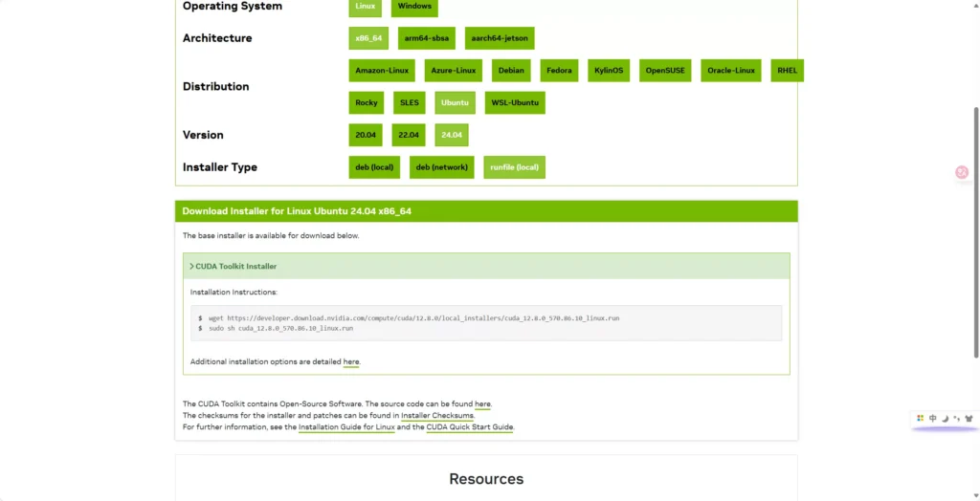
Task: Click the colorful grid icon in input toolbar
Action: (921, 418)
